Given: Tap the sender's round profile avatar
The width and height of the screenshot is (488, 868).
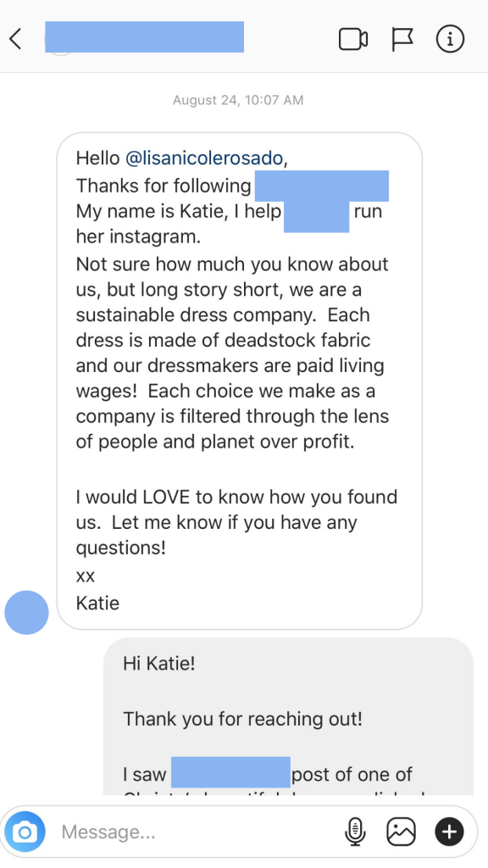Looking at the screenshot, I should [x=26, y=612].
